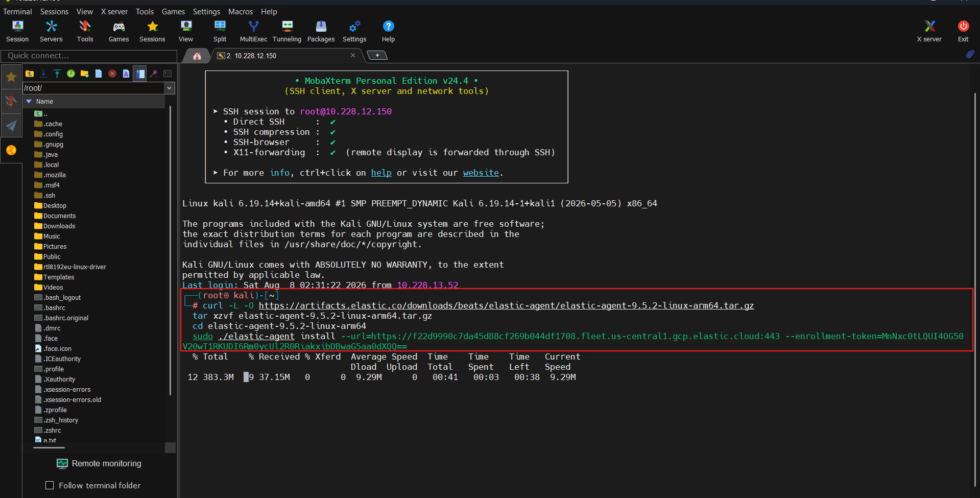Refresh the SFTP folder listing

[71, 74]
